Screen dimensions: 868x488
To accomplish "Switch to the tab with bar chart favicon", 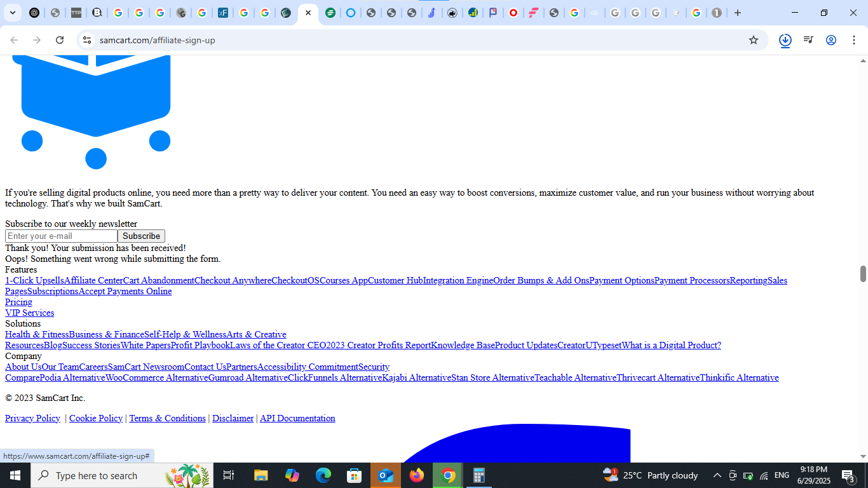I will pyautogui.click(x=473, y=13).
